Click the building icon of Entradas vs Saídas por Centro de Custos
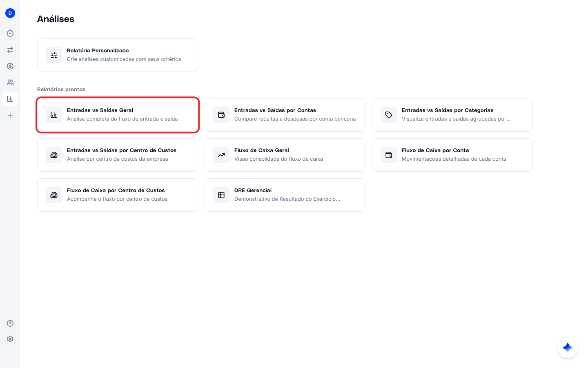The height and width of the screenshot is (368, 588). click(54, 155)
